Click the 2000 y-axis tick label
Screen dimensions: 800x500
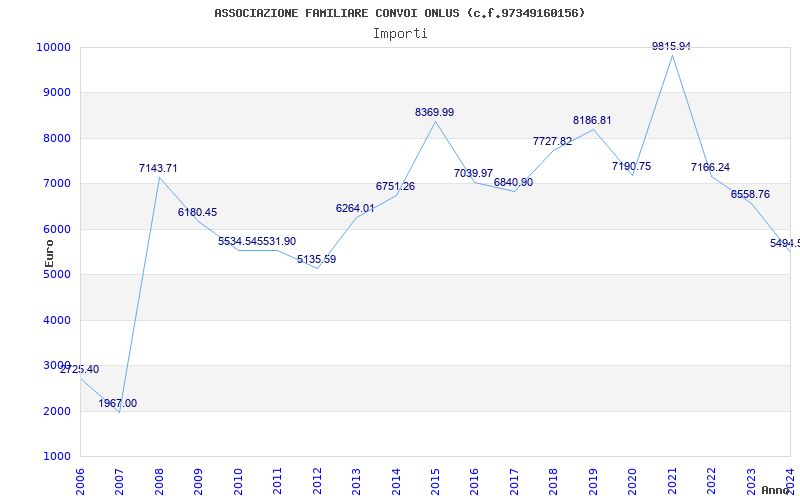(56, 412)
